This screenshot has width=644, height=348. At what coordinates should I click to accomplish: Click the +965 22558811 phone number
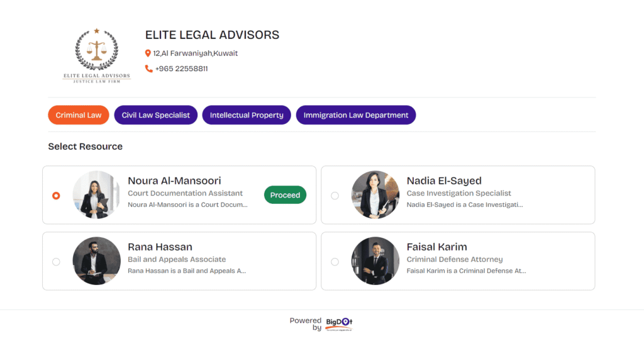click(181, 69)
